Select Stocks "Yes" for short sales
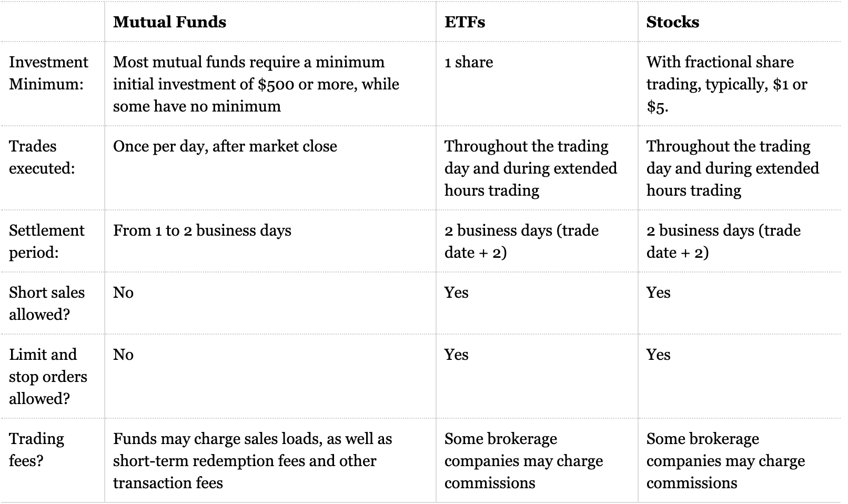848x504 pixels. pyautogui.click(x=658, y=293)
